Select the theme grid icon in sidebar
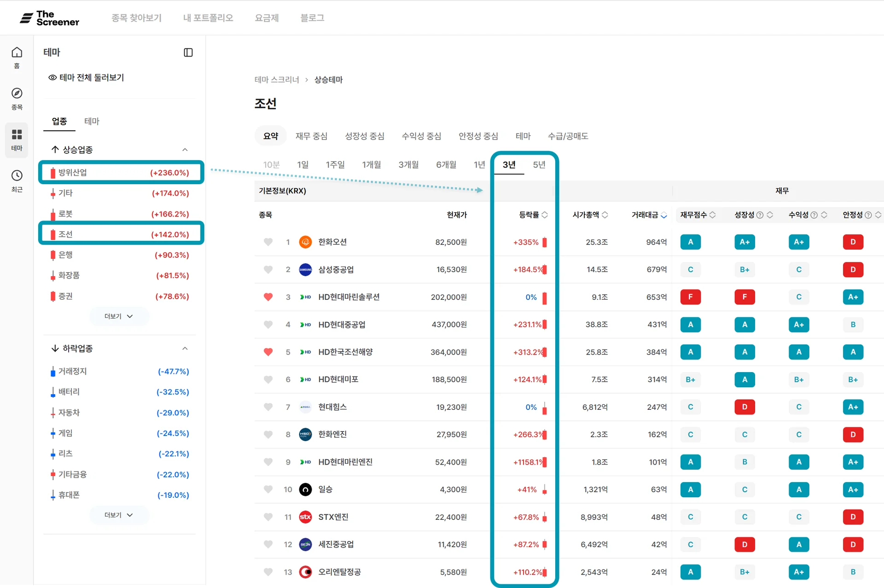Viewport: 884px width, 588px height. (x=17, y=134)
